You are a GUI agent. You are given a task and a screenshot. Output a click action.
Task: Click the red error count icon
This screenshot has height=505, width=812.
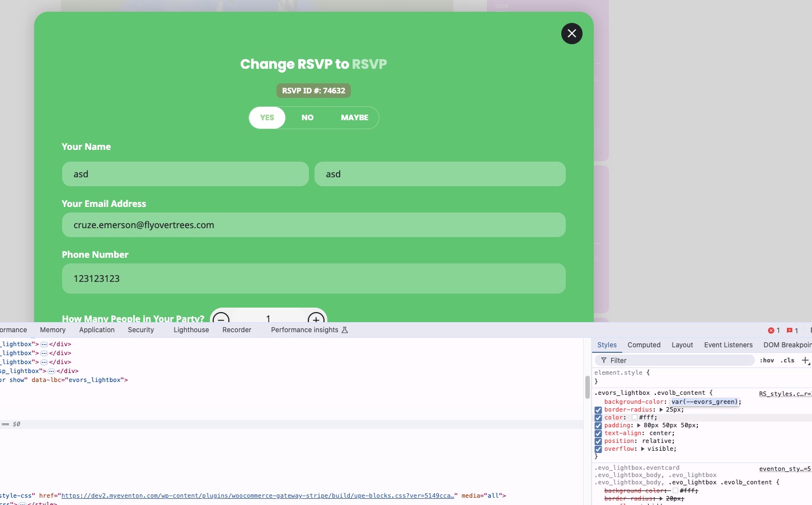point(771,331)
